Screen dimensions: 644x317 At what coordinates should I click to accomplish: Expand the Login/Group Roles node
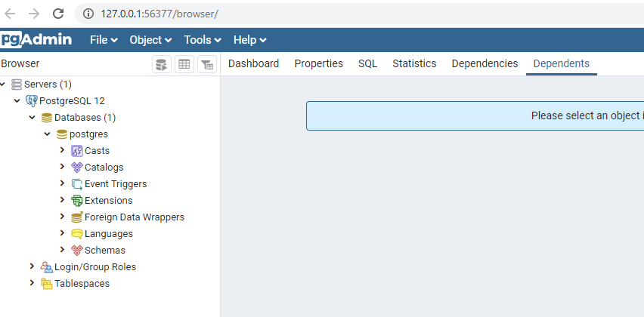(32, 266)
